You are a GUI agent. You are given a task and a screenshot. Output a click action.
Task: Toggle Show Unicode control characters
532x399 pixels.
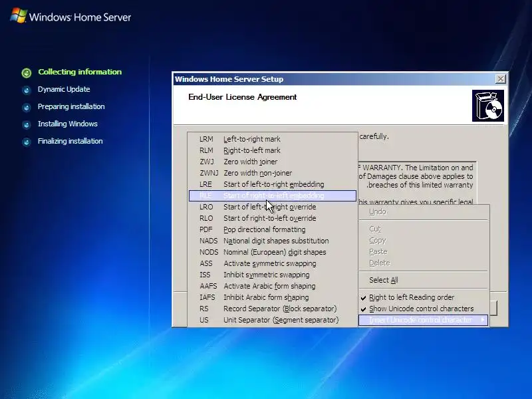(424, 309)
